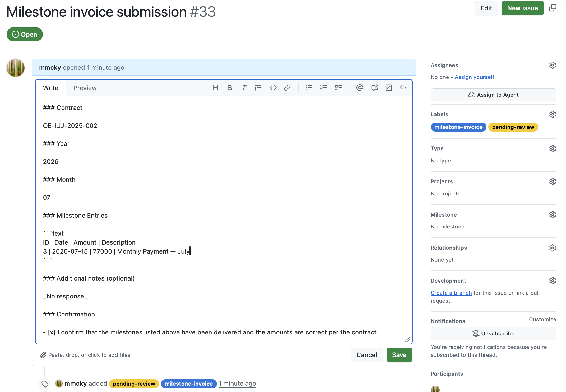This screenshot has width=566, height=392.
Task: Click the Create a branch link
Action: 451,293
